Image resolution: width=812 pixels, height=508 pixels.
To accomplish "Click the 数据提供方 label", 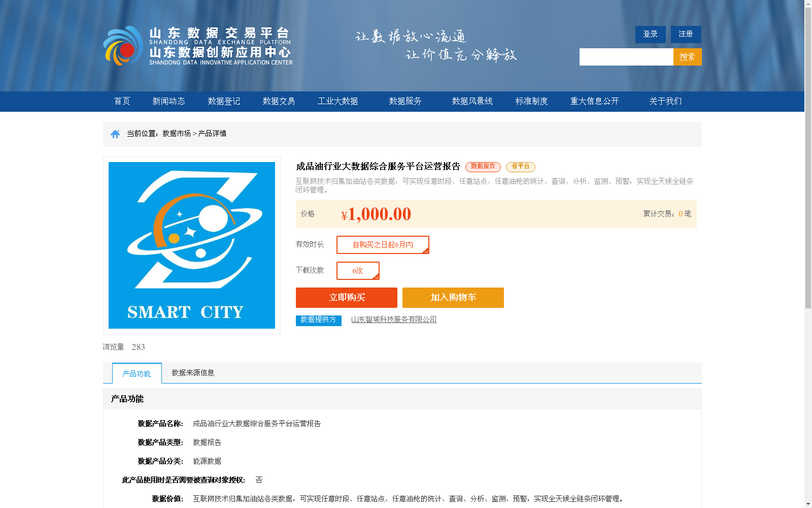I will click(x=319, y=320).
